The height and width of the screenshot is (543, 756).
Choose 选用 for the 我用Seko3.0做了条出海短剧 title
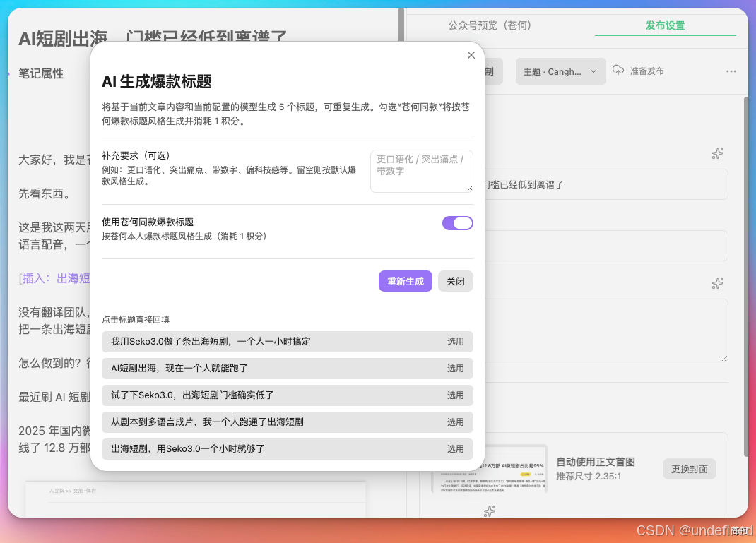tap(455, 342)
